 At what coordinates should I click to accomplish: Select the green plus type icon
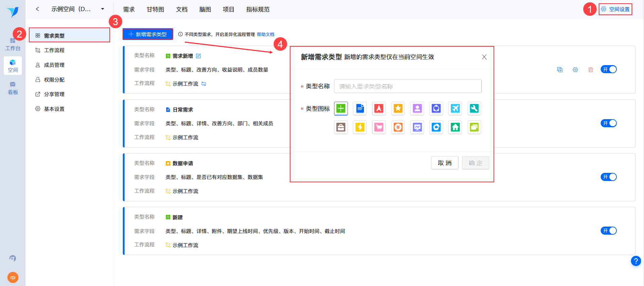pyautogui.click(x=341, y=108)
